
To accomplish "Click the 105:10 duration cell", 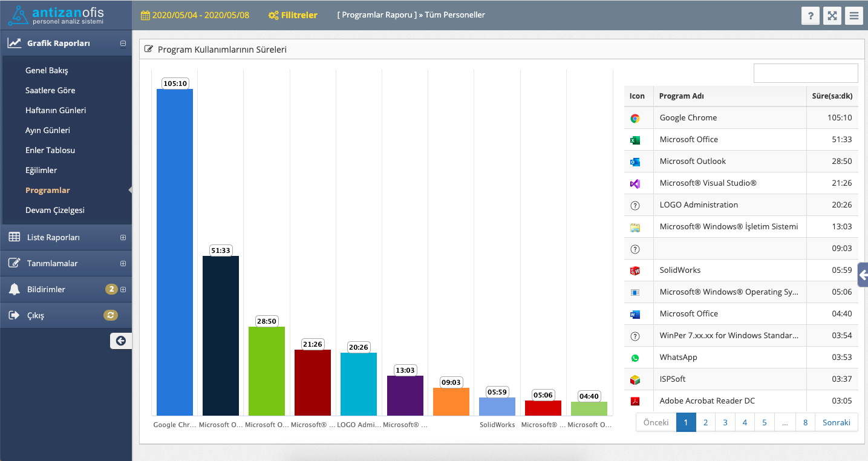I will tap(832, 118).
